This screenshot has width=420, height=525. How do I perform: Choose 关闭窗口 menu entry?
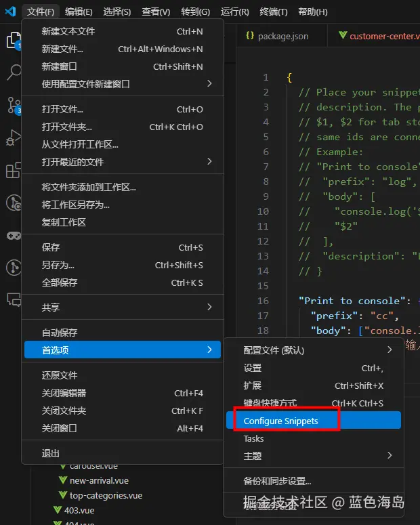tap(123, 428)
